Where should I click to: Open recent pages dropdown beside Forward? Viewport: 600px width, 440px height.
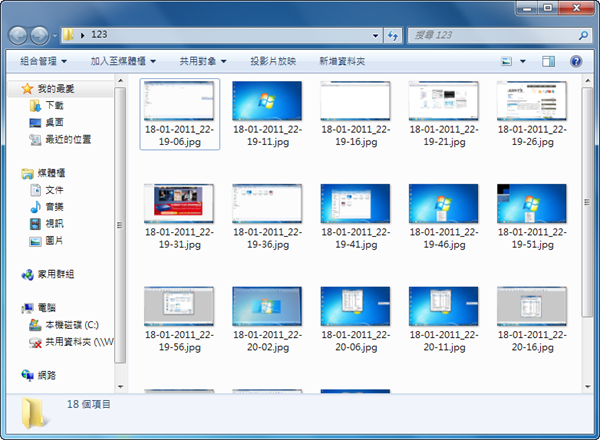click(x=55, y=36)
